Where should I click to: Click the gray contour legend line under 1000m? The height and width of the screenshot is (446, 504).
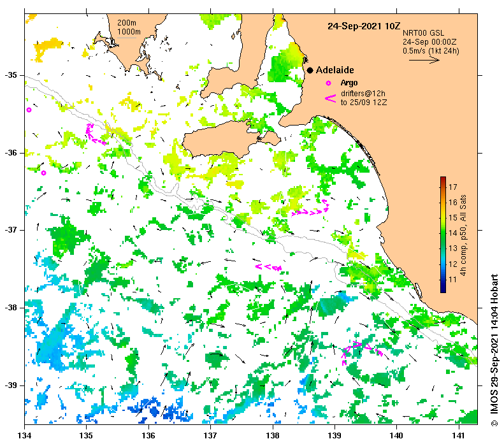127,38
